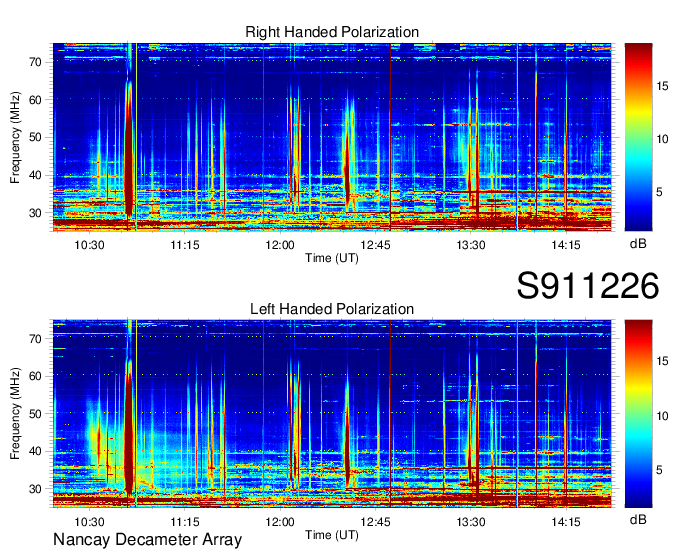
Task: Click the top plot 'Frequency (MHz)' axis label
Action: (15, 137)
